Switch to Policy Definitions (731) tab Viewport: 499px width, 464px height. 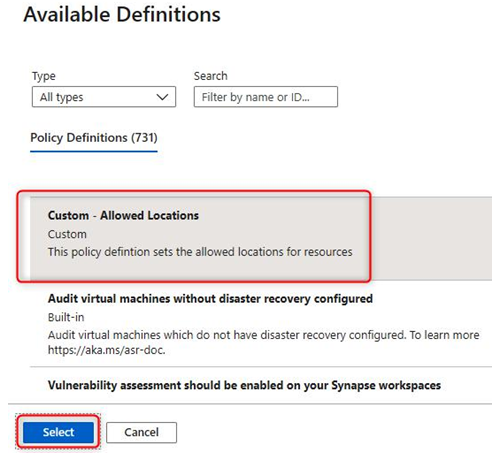[94, 138]
